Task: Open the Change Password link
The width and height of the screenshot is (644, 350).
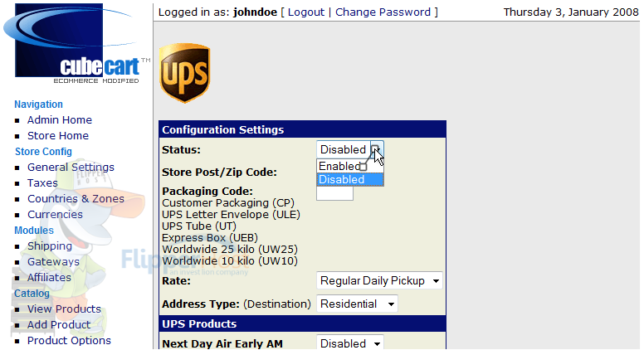Action: (x=383, y=12)
